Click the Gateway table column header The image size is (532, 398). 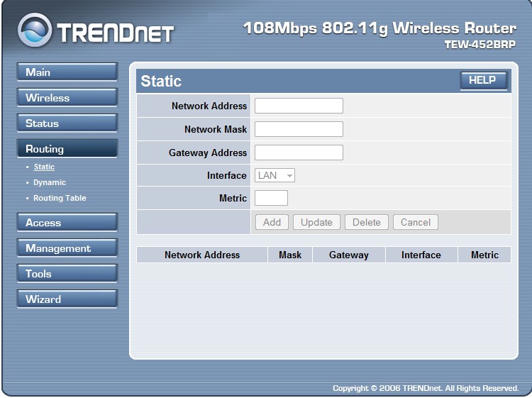coord(349,255)
